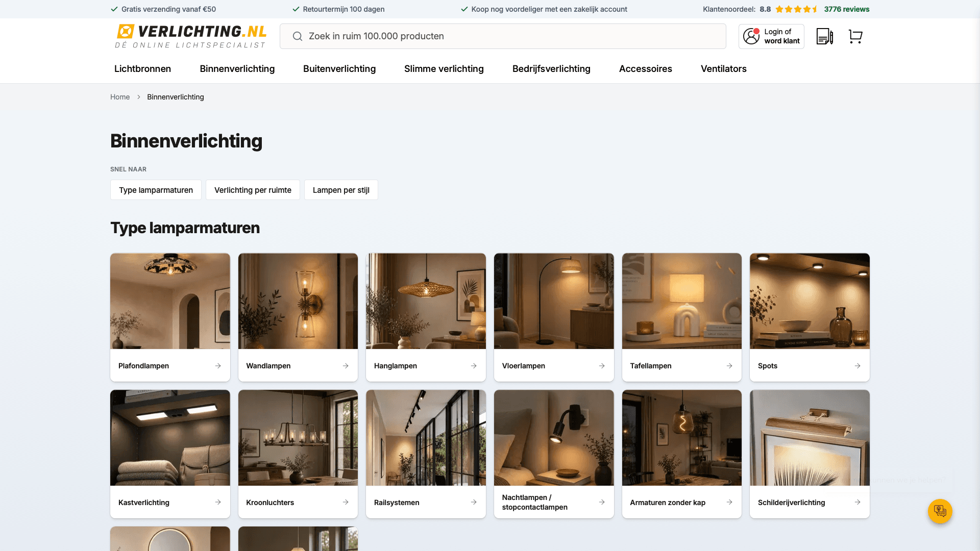Viewport: 980px width, 551px height.
Task: Open the account avatar icon
Action: point(751,36)
